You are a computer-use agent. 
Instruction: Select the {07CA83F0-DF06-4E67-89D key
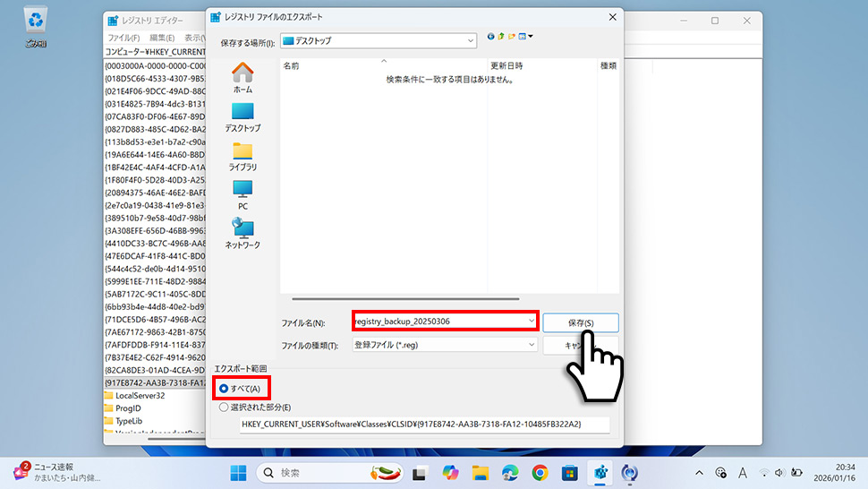(155, 116)
